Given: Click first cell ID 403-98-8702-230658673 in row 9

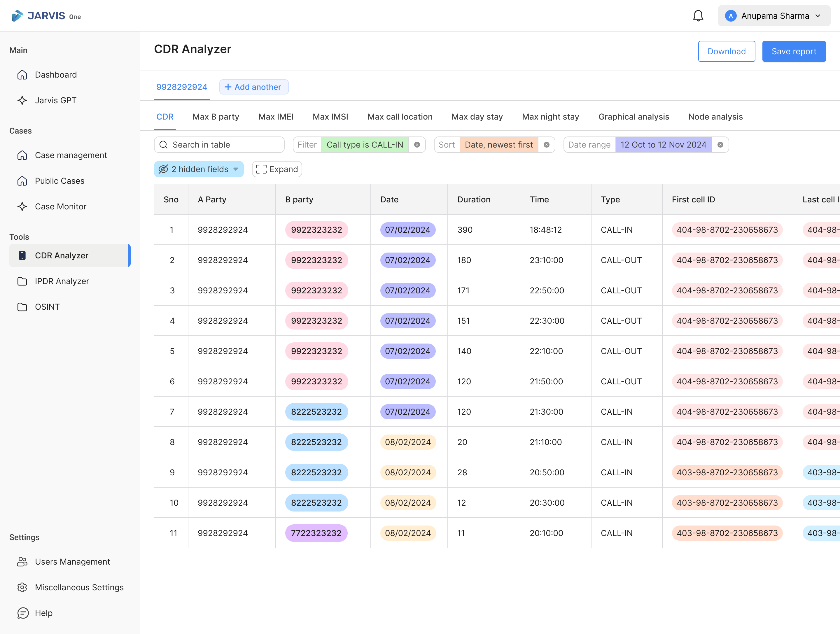Looking at the screenshot, I should pyautogui.click(x=727, y=472).
